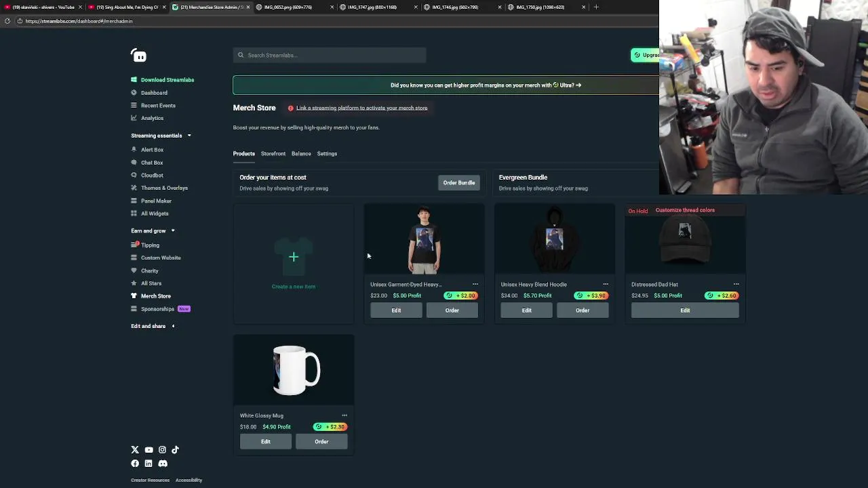
Task: Open the Ultra profit margins banner
Action: tap(446, 85)
